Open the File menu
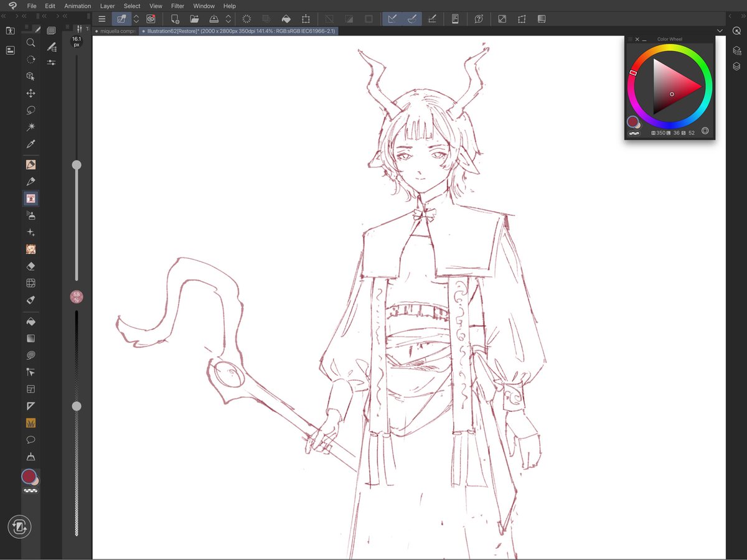This screenshot has width=747, height=560. coord(32,6)
